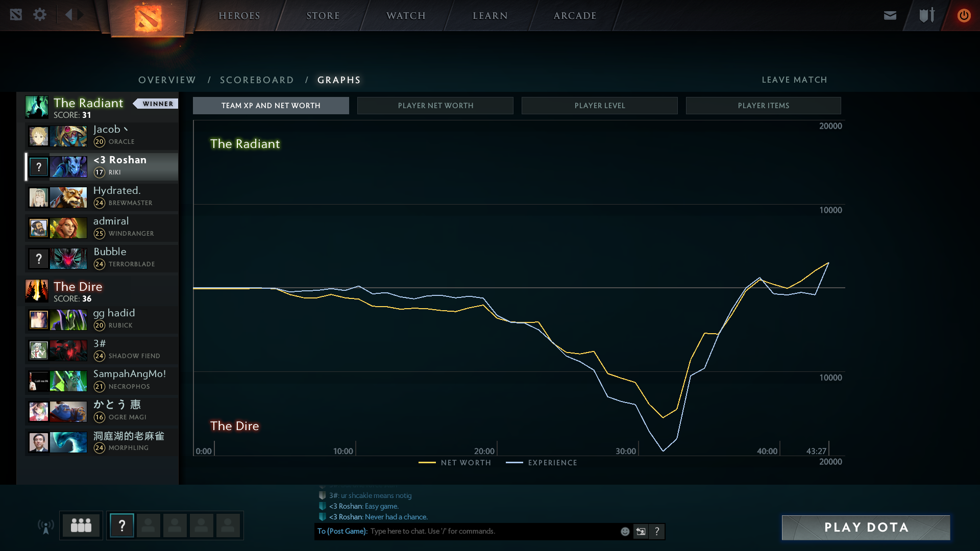Image resolution: width=980 pixels, height=551 pixels.
Task: Switch to the SCOREBOARD tab
Action: pyautogui.click(x=257, y=80)
